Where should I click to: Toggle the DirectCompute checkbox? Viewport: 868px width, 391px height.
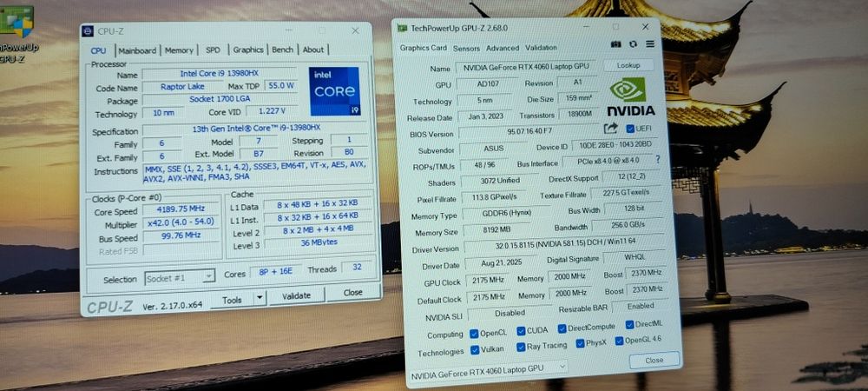pyautogui.click(x=562, y=328)
